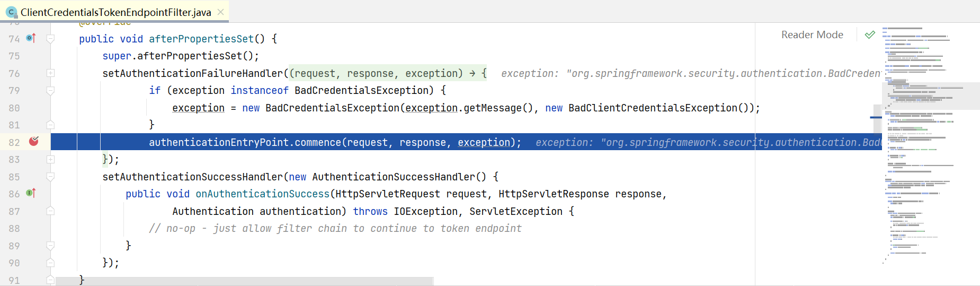Toggle the breakpoint at line 82

(x=34, y=141)
